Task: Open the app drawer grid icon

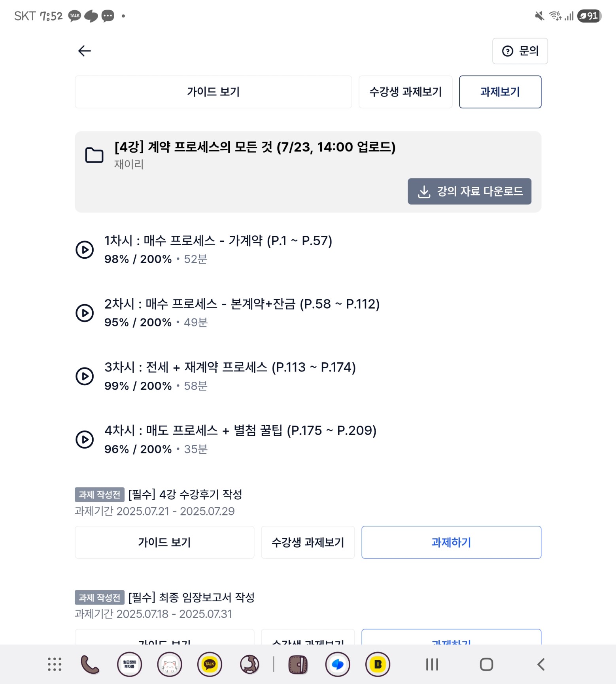Action: (55, 664)
